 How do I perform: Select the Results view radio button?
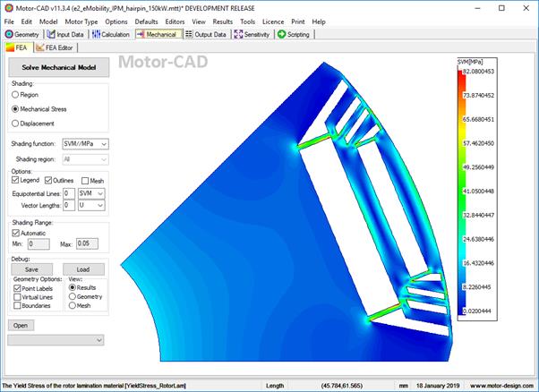pyautogui.click(x=73, y=287)
